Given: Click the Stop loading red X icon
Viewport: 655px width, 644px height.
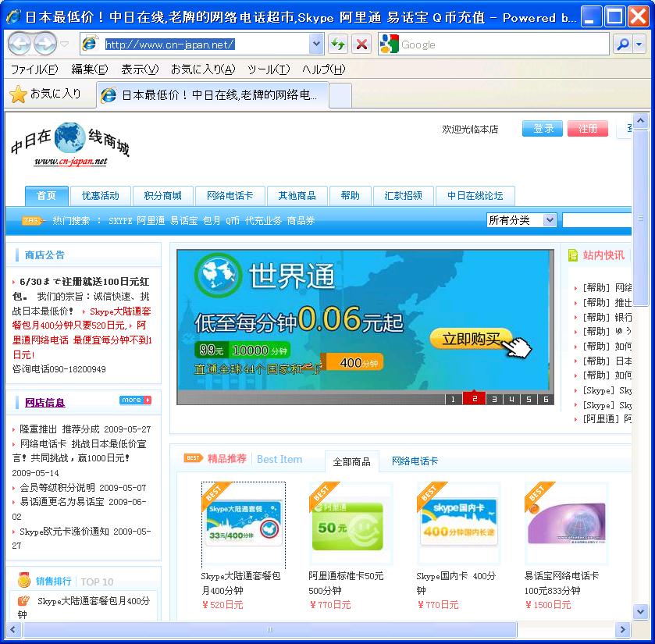Looking at the screenshot, I should (x=361, y=44).
